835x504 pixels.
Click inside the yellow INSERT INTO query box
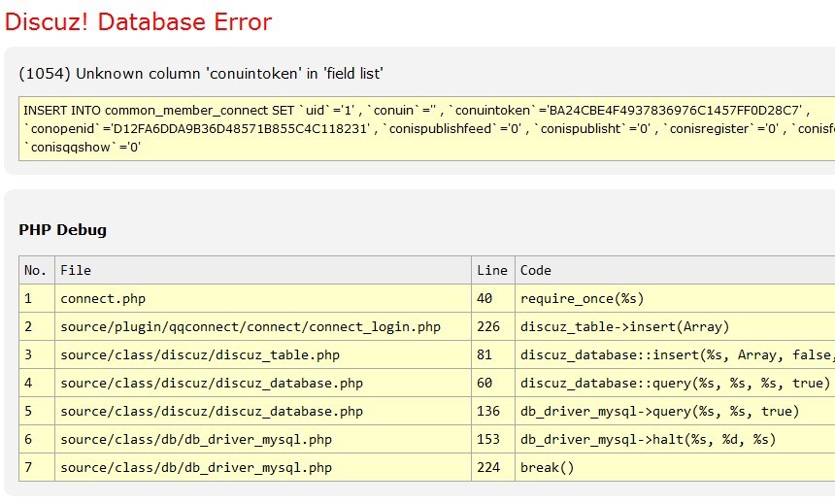(417, 129)
